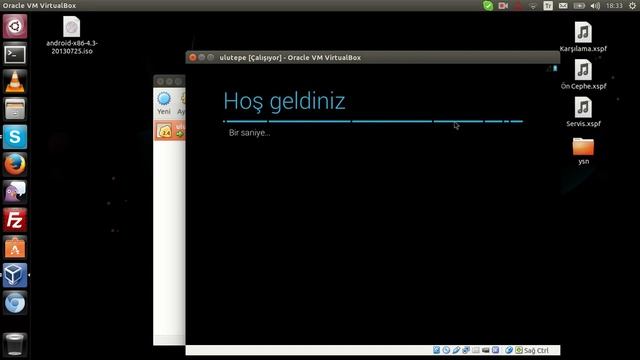
Task: Select the Servis.xspf playlist file on desktop
Action: [x=583, y=112]
